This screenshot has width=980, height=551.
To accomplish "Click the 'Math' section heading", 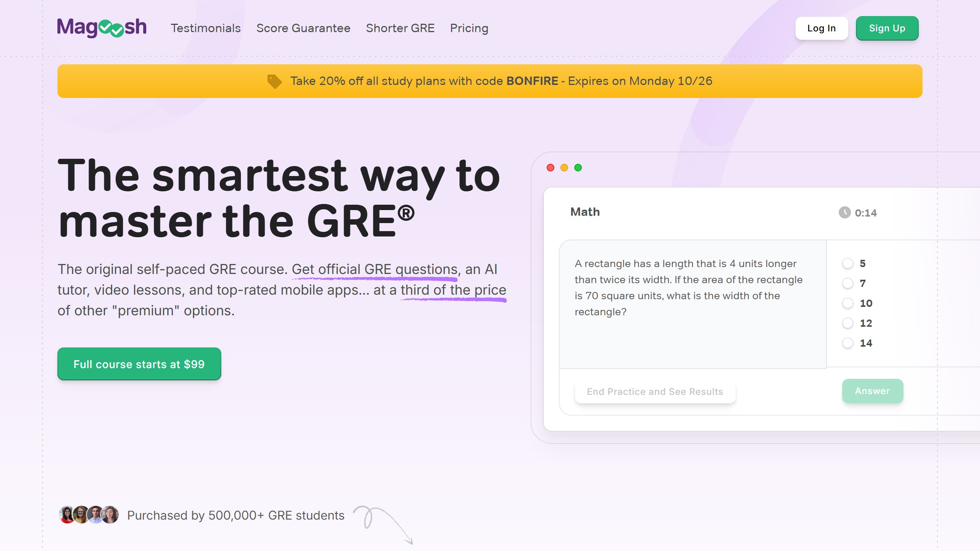I will coord(585,212).
